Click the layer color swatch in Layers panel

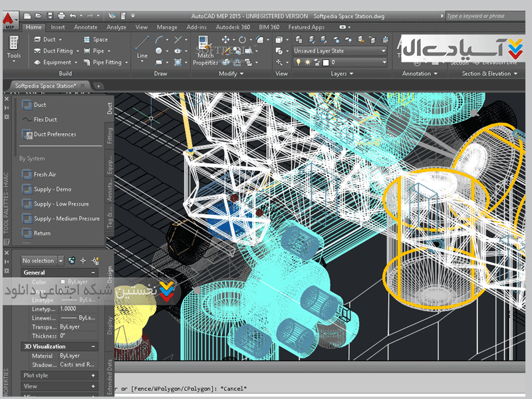pyautogui.click(x=325, y=63)
